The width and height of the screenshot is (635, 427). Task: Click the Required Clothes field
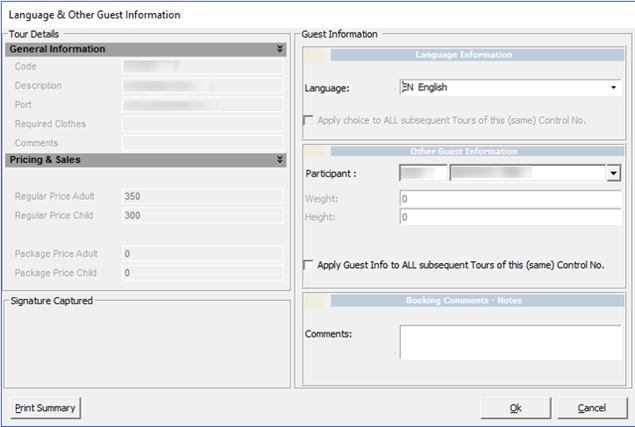point(202,124)
